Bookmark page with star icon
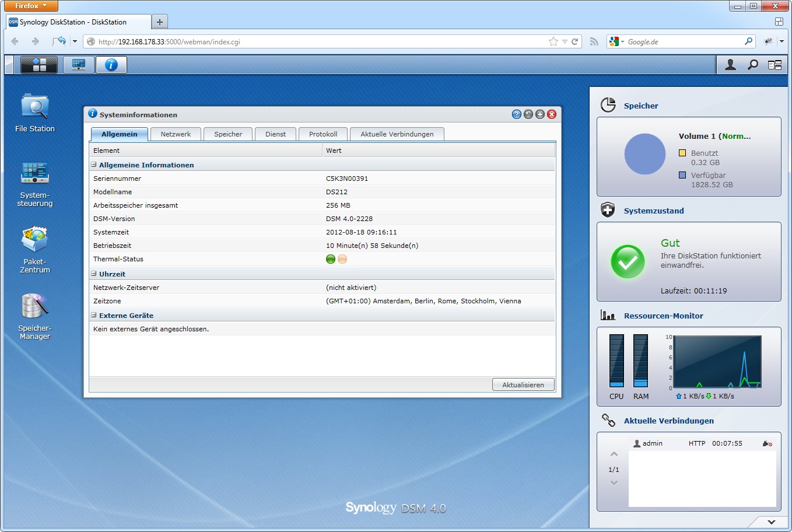This screenshot has width=792, height=532. coord(553,41)
